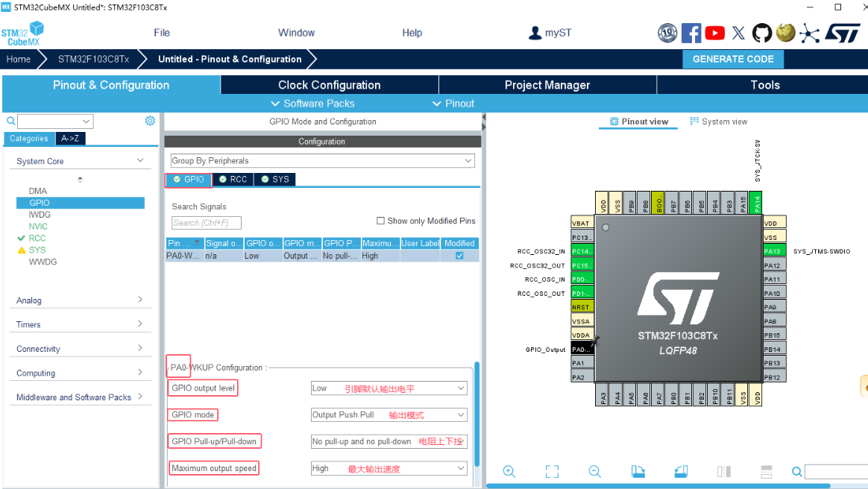This screenshot has width=868, height=489.
Task: Fit the chip view to window
Action: point(552,471)
